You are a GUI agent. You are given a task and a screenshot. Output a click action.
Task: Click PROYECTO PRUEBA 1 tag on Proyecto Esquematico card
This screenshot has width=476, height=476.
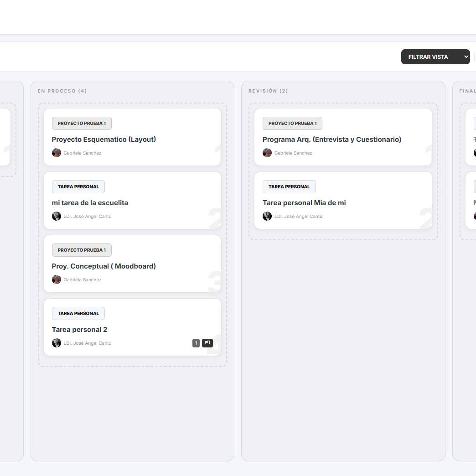click(82, 123)
